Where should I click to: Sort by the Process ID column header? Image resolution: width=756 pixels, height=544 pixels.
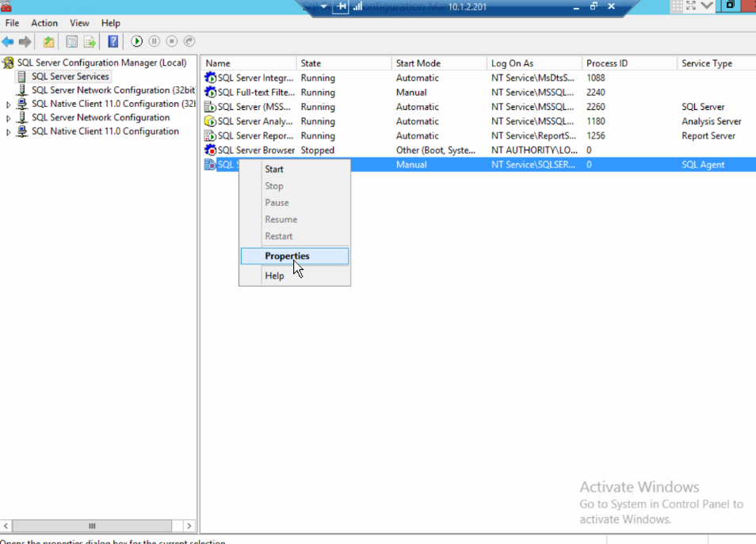(x=629, y=63)
